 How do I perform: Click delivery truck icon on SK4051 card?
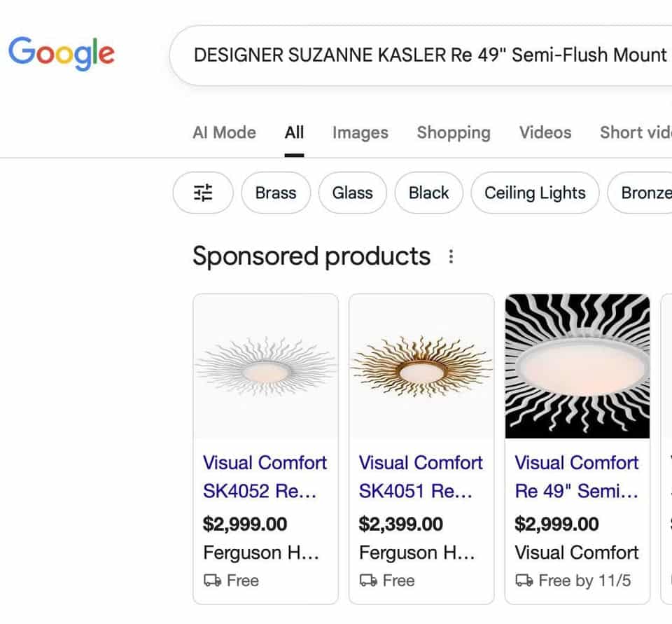tap(367, 581)
